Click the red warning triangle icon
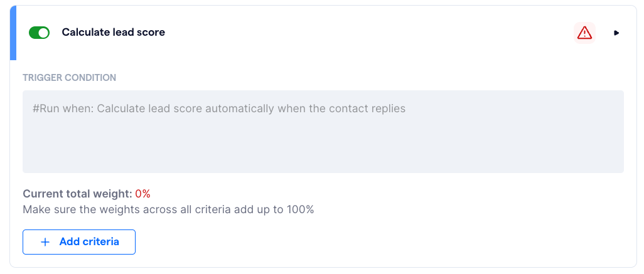 584,33
